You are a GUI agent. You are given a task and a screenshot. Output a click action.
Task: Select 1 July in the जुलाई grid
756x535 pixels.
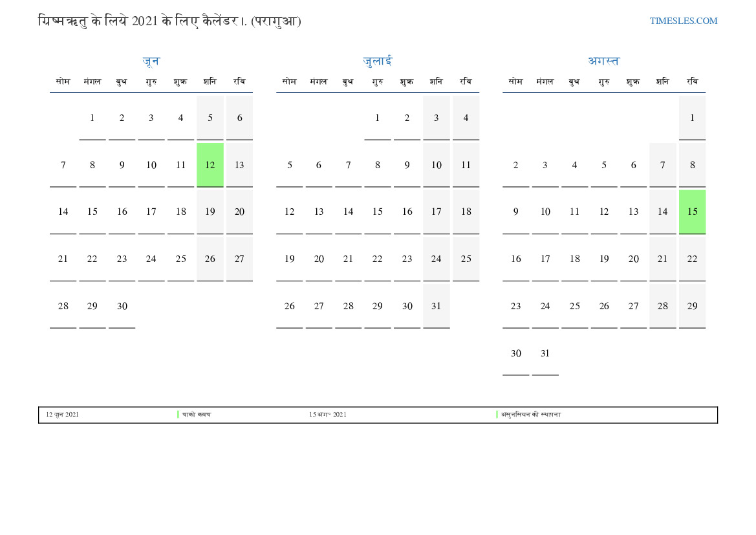378,118
